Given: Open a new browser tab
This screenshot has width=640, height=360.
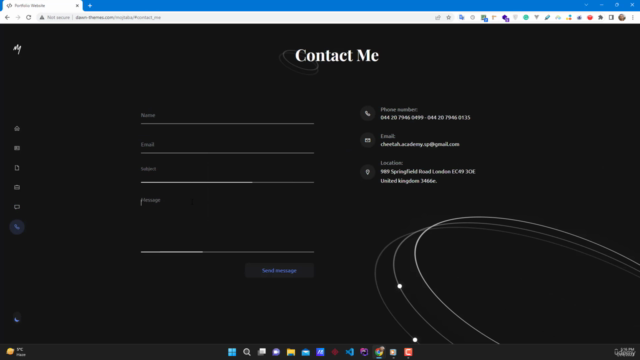Looking at the screenshot, I should tap(90, 6).
